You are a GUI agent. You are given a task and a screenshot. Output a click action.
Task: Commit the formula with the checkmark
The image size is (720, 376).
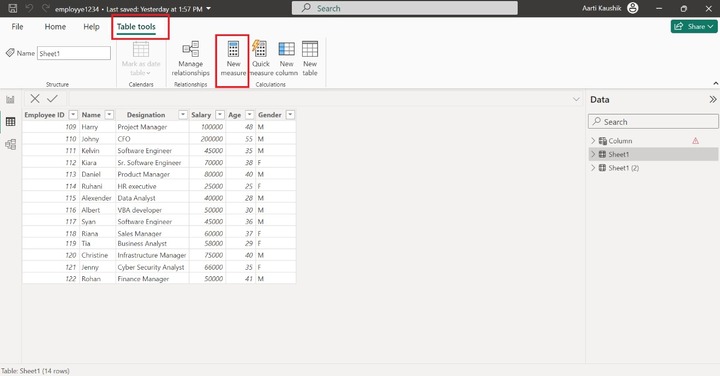(x=52, y=99)
